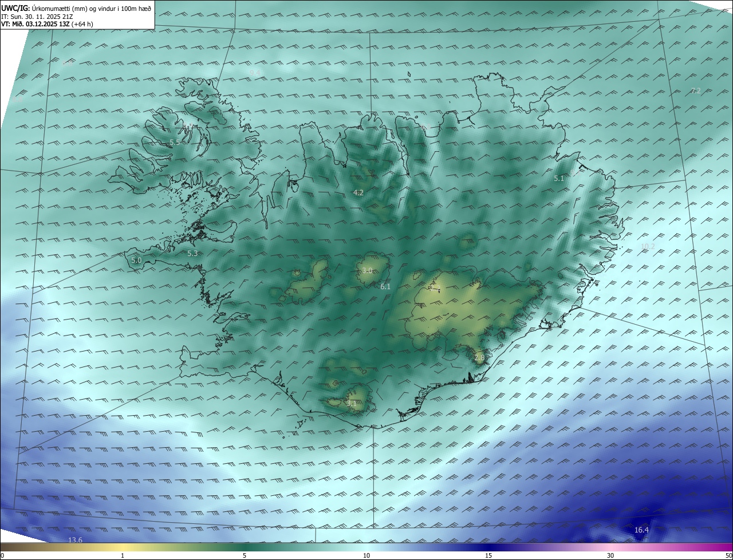Click the 3.0 value on Hofsjökull glacier
The height and width of the screenshot is (560, 733).
click(367, 270)
